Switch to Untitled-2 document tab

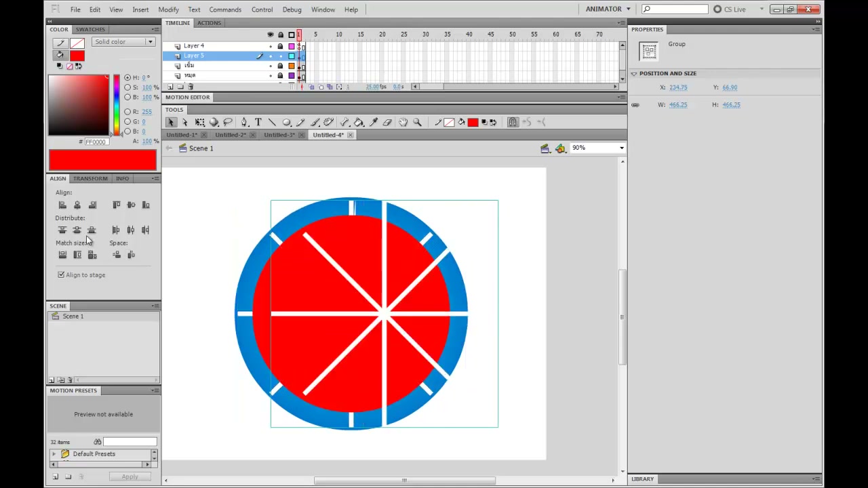(231, 135)
